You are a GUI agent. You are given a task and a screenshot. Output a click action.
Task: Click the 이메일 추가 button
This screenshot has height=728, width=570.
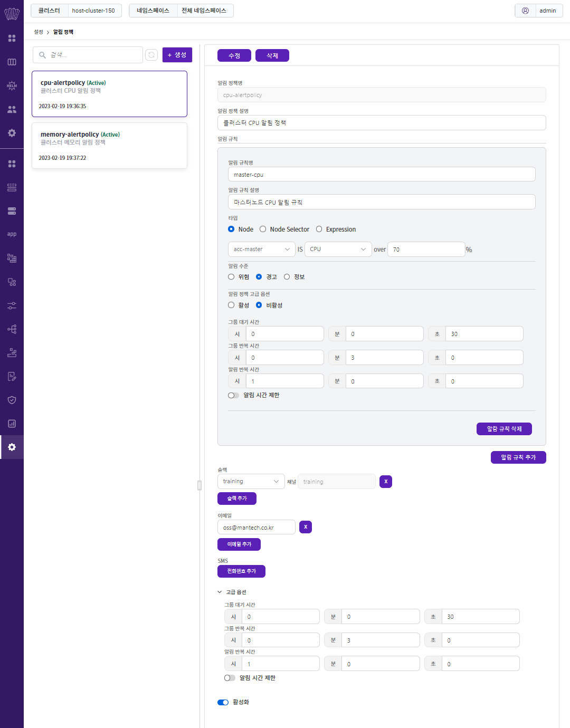click(x=239, y=544)
